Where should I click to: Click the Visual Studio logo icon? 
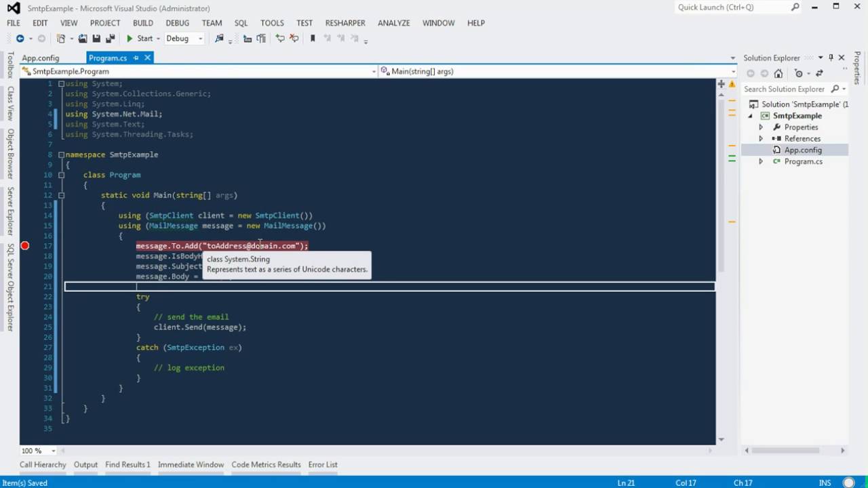click(14, 8)
